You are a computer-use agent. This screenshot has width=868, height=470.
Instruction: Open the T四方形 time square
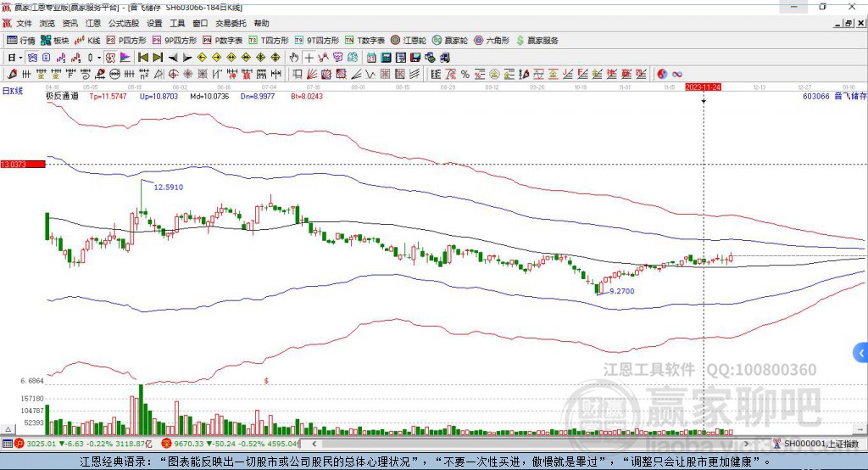(x=269, y=41)
